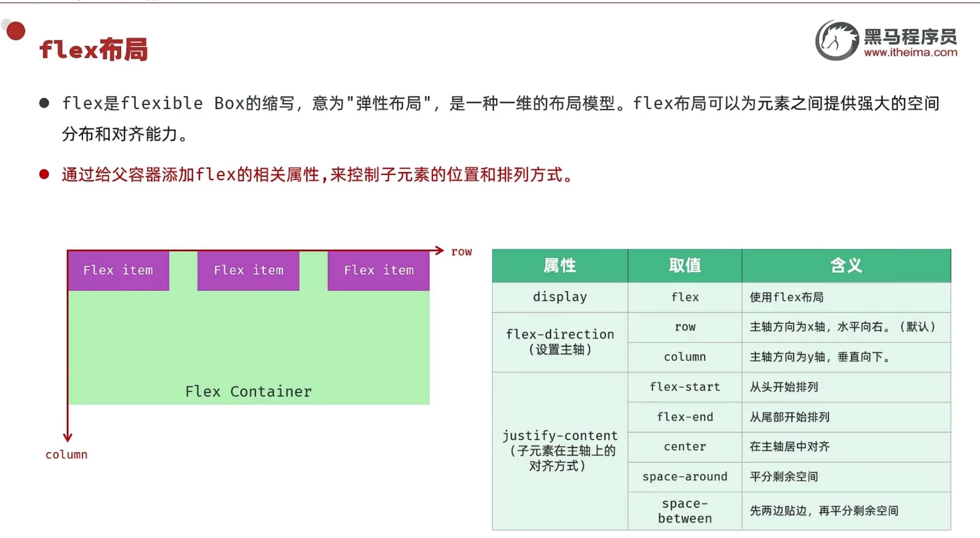Viewport: 980px width, 538px height.
Task: Click the Flex Container label
Action: click(248, 392)
